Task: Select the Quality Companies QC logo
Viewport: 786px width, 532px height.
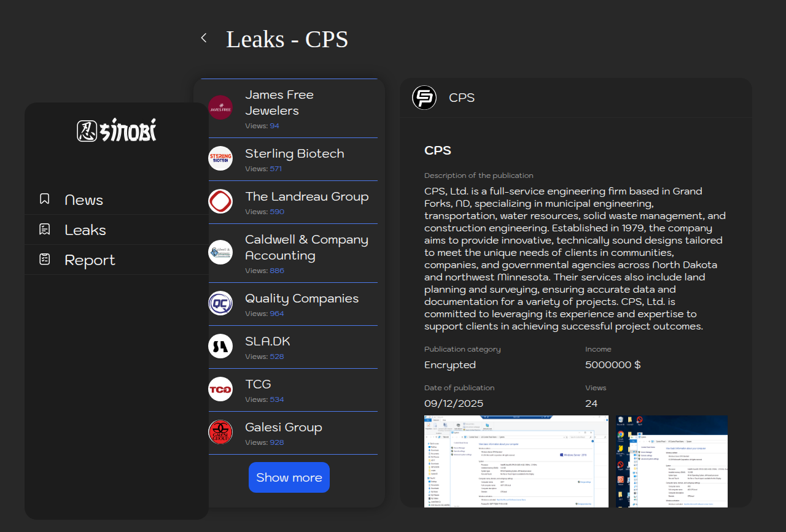Action: tap(220, 303)
